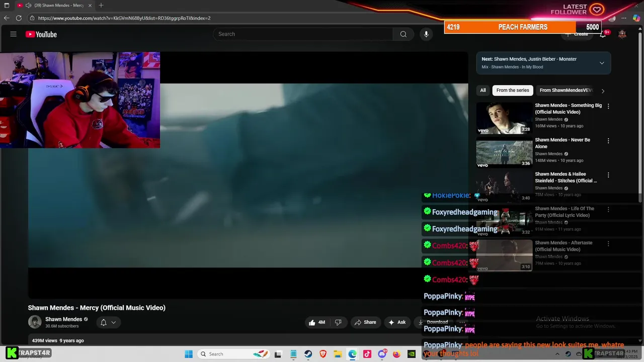
Task: Click the Mercy video player area
Action: pos(248,175)
